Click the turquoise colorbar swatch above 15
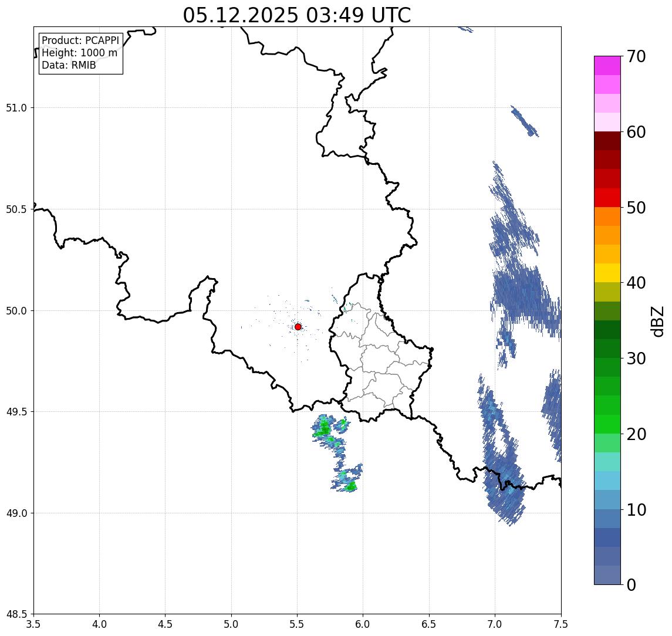 tap(607, 462)
